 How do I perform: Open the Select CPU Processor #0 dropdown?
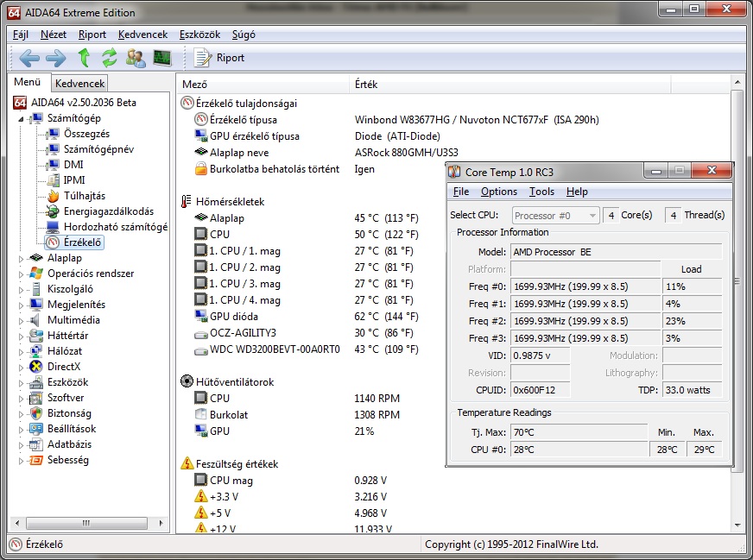[555, 216]
